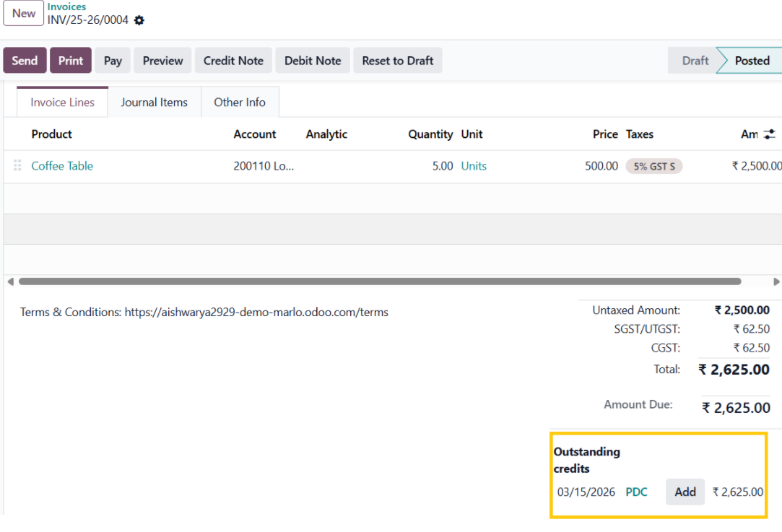The image size is (782, 532).
Task: Click the left scroll arrow of the table
Action: coord(10,282)
